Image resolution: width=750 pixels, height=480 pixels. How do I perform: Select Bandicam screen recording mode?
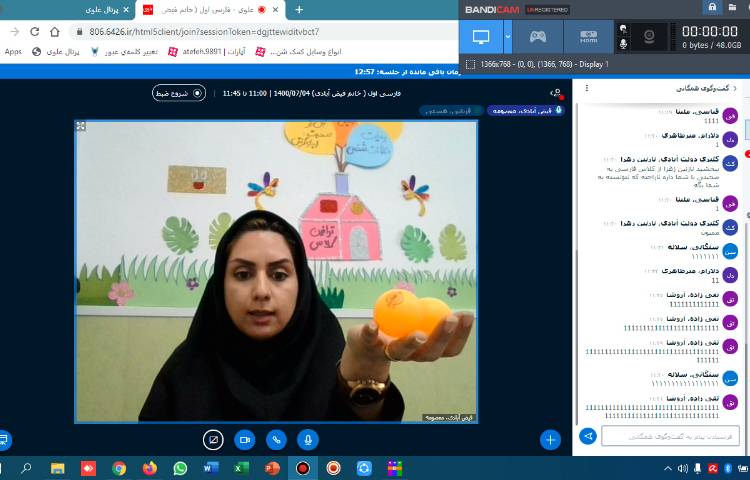[482, 37]
